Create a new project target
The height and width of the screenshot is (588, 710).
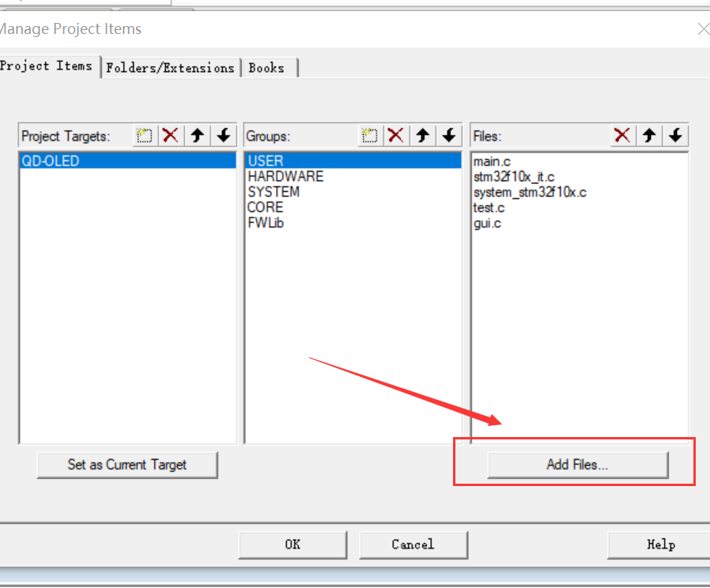145,135
